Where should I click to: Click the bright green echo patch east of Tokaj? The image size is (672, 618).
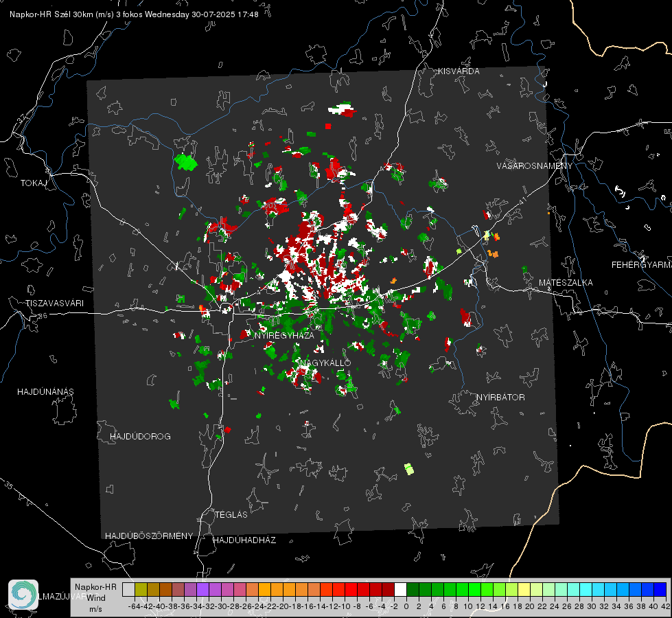click(x=185, y=162)
